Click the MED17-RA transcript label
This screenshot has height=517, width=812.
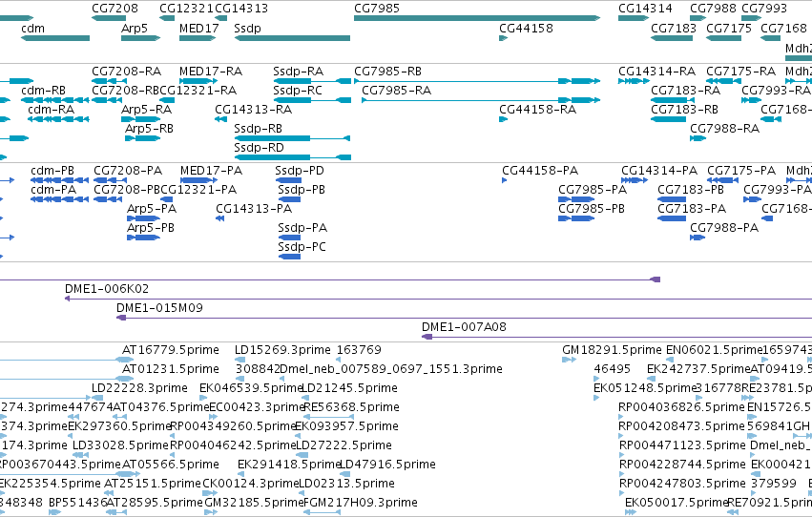point(211,71)
